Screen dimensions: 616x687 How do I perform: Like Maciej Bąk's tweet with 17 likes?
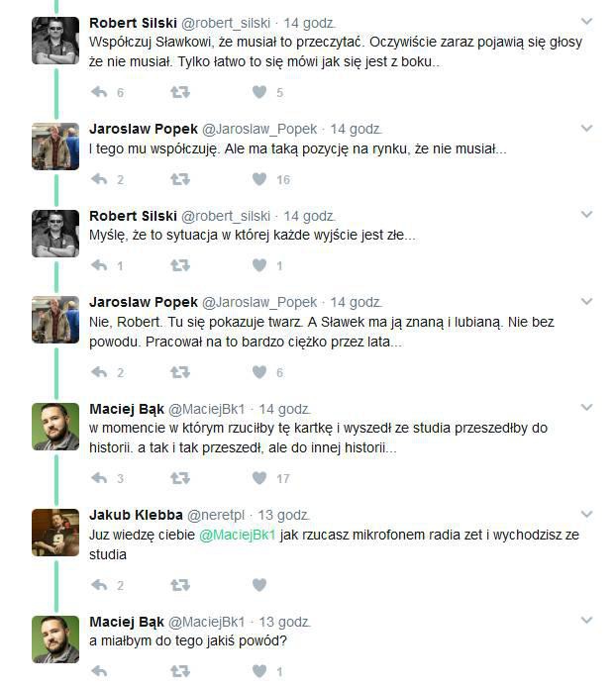[x=259, y=478]
